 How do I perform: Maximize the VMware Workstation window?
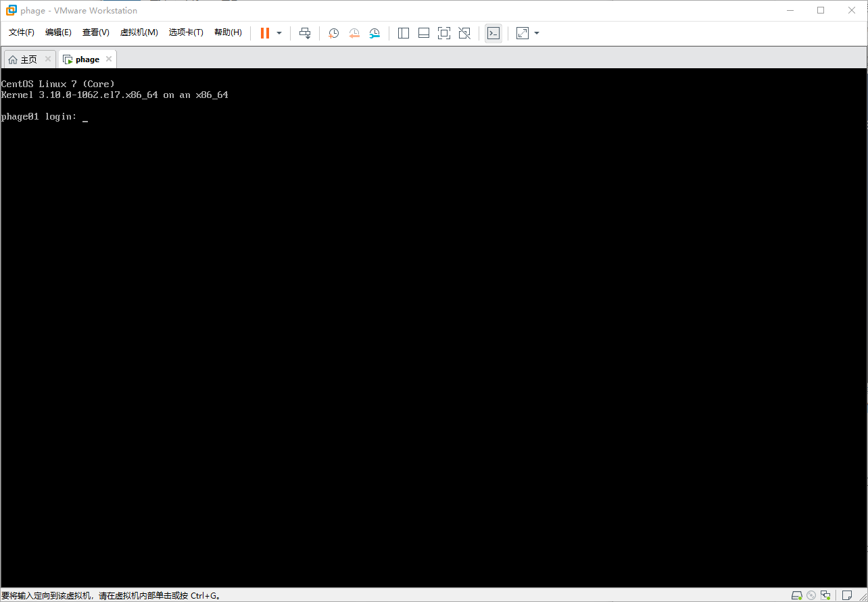point(821,10)
